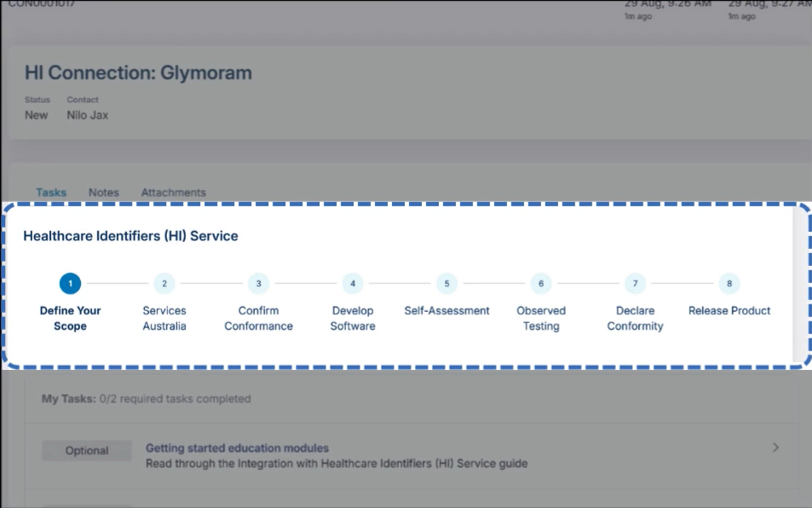Switch to the Attachments tab
Viewport: 812px width, 508px height.
[x=173, y=192]
